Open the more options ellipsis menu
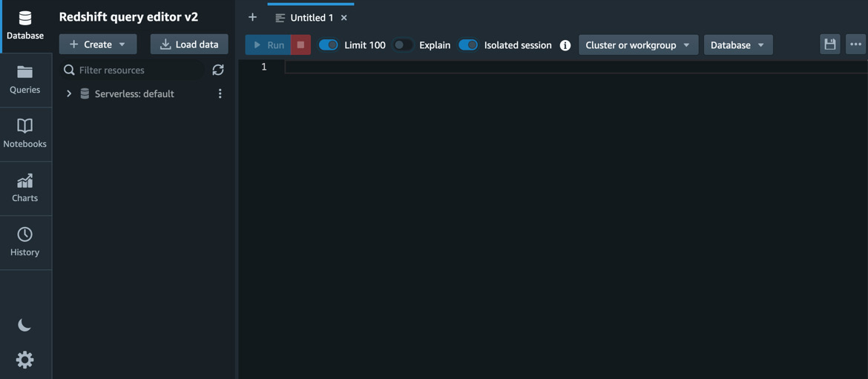 click(x=856, y=45)
